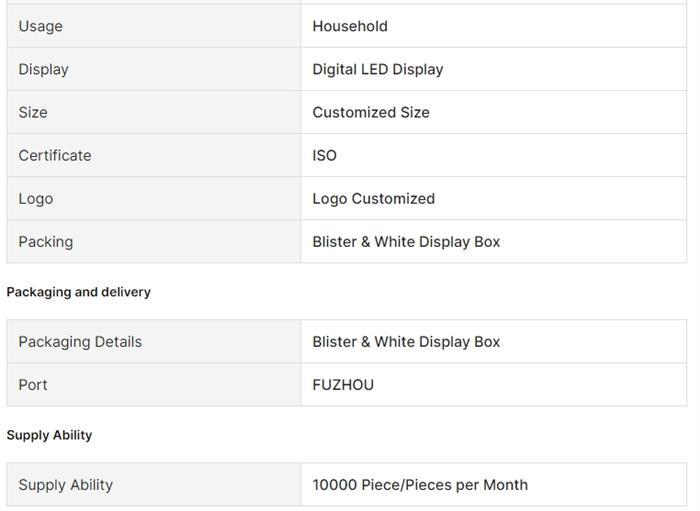Click the Display row label

click(x=43, y=69)
